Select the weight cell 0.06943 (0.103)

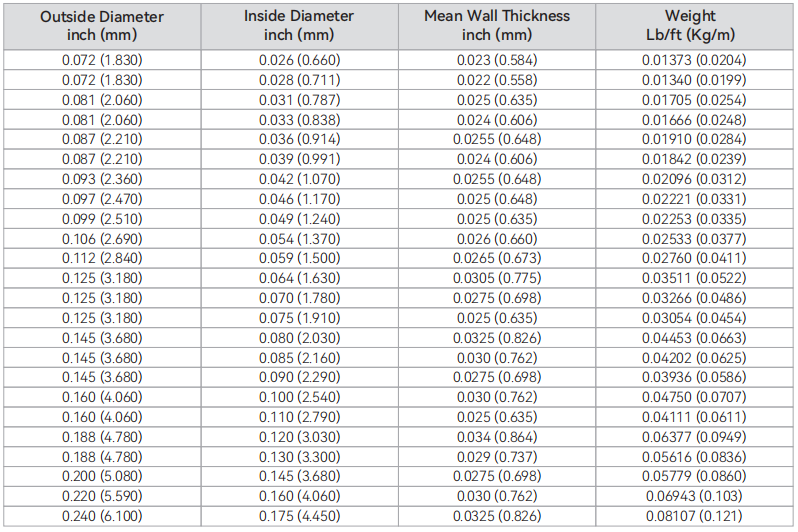coord(694,496)
